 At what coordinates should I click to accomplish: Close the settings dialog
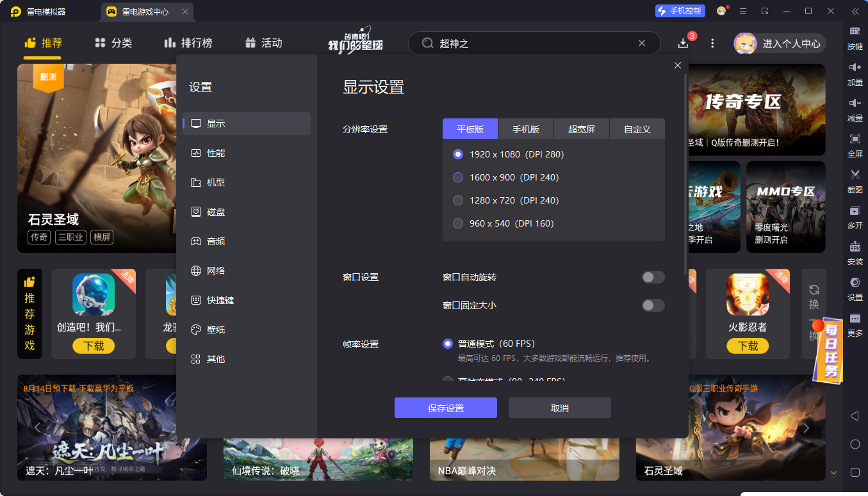tap(678, 65)
